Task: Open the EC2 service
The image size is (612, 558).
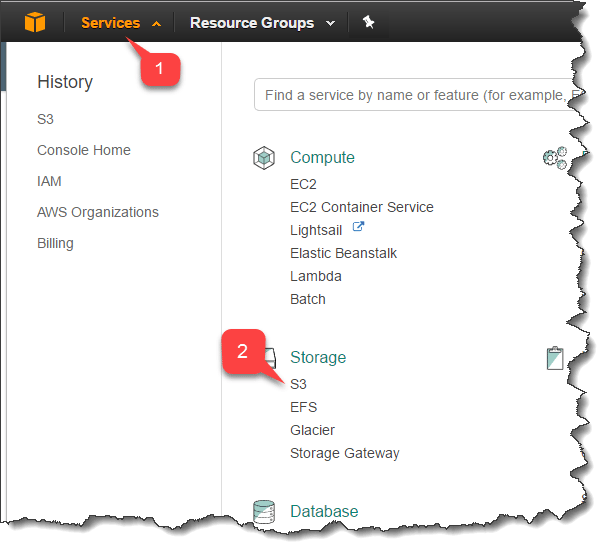Action: pos(303,184)
